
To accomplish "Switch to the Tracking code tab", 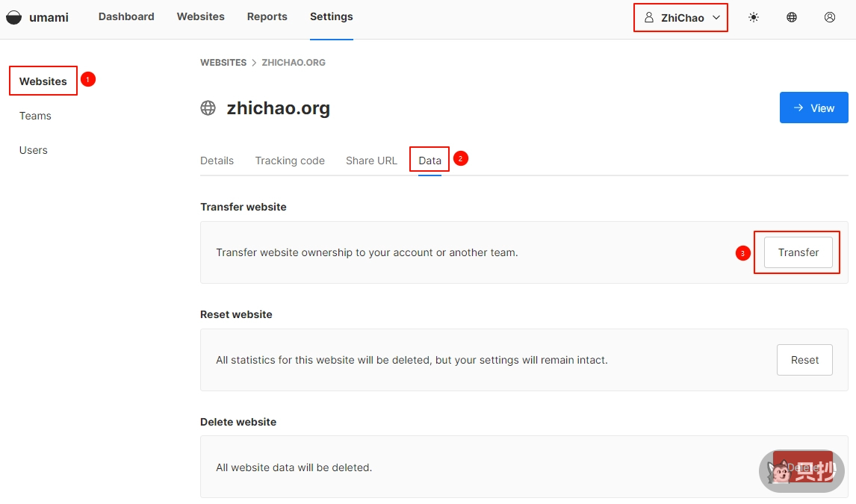I will click(290, 161).
